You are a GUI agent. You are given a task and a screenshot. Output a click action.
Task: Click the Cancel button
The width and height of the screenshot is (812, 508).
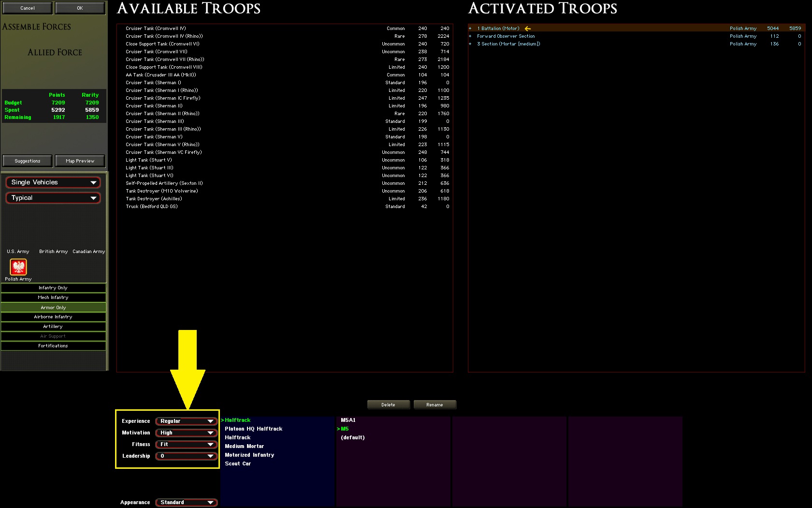[27, 8]
